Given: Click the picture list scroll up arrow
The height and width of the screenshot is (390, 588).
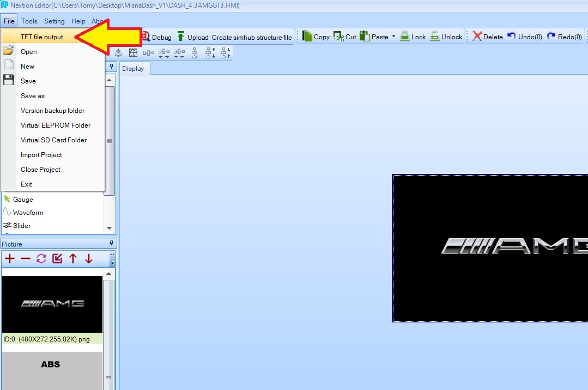Looking at the screenshot, I should 109,274.
